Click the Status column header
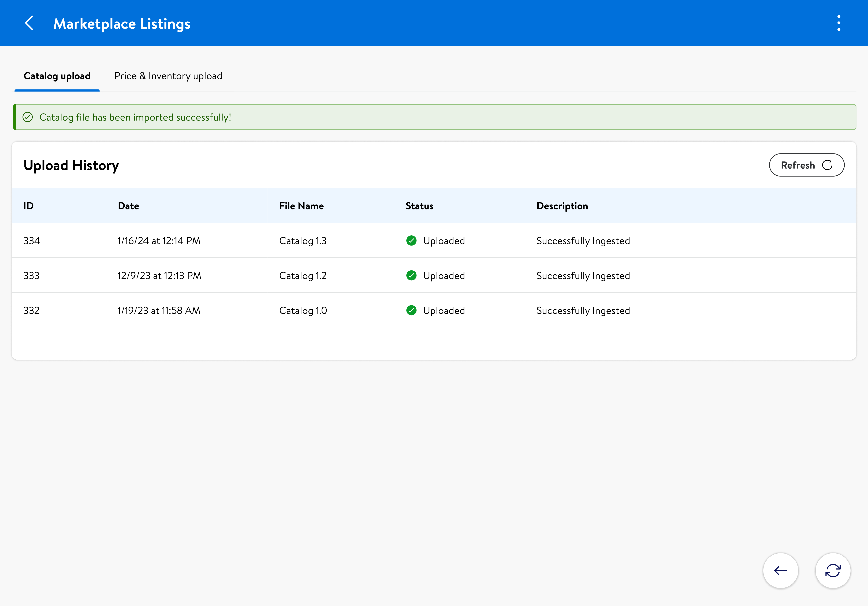Viewport: 868px width, 606px height. pyautogui.click(x=419, y=206)
